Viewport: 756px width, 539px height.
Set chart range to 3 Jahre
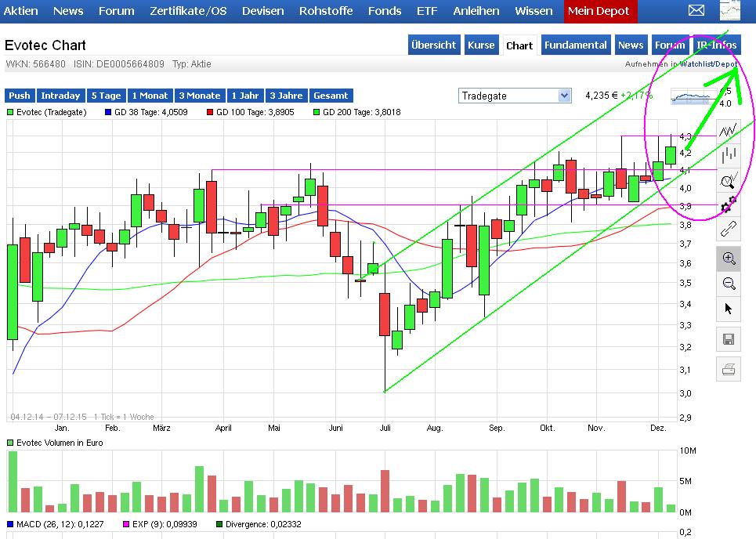pos(286,96)
